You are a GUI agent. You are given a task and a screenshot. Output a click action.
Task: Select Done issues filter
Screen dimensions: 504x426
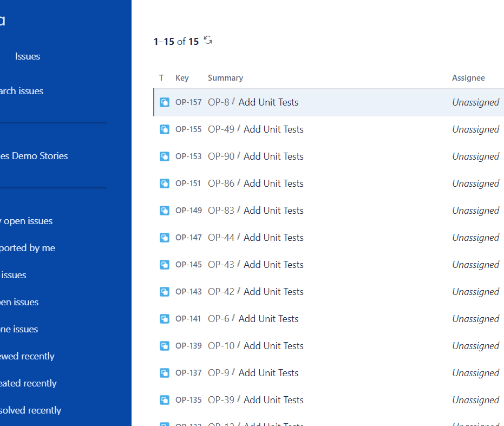coord(19,329)
